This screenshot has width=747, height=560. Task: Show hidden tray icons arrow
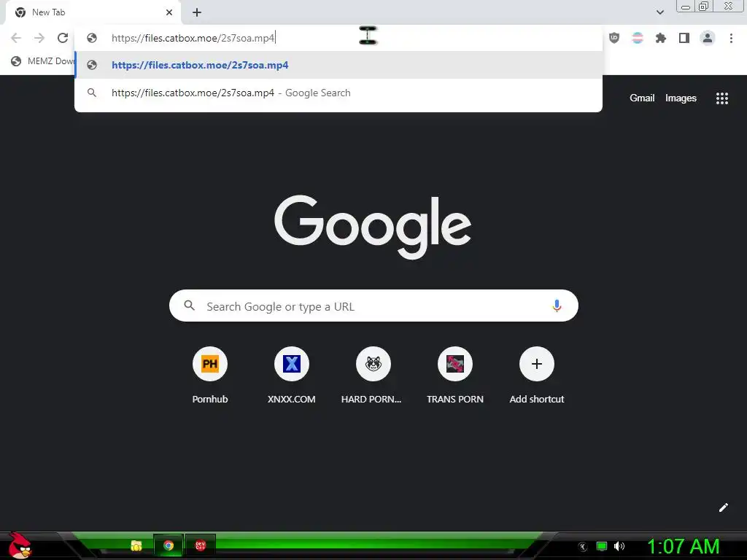[x=582, y=547]
